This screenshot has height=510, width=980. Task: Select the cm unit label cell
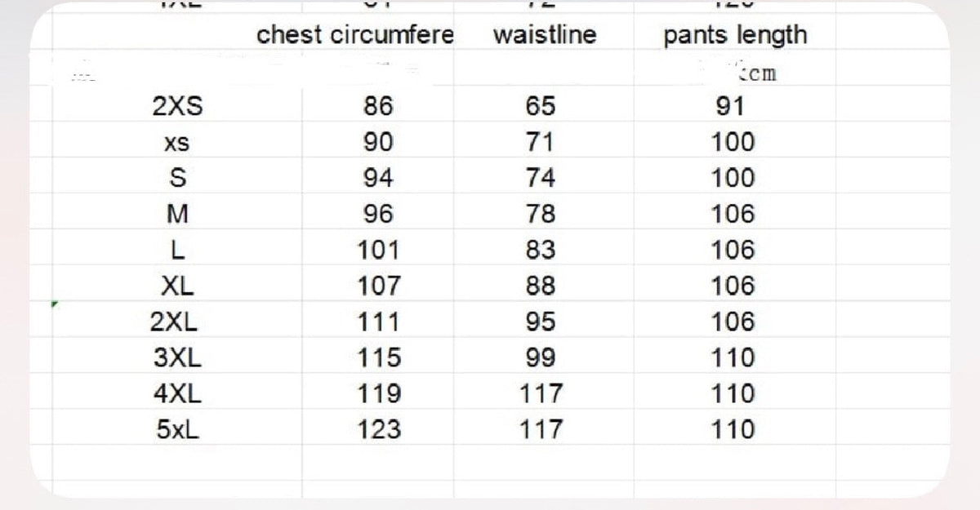(x=757, y=73)
